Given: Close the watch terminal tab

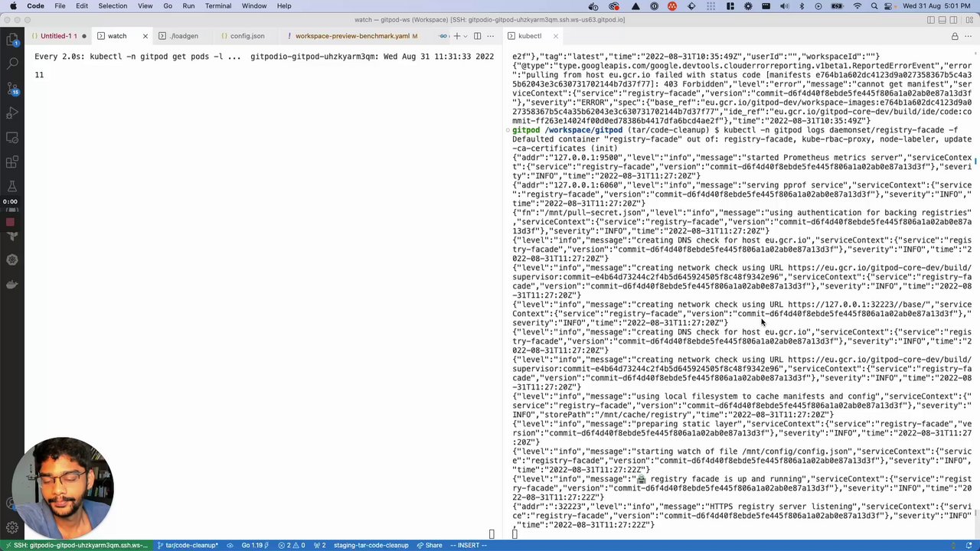Looking at the screenshot, I should (145, 36).
